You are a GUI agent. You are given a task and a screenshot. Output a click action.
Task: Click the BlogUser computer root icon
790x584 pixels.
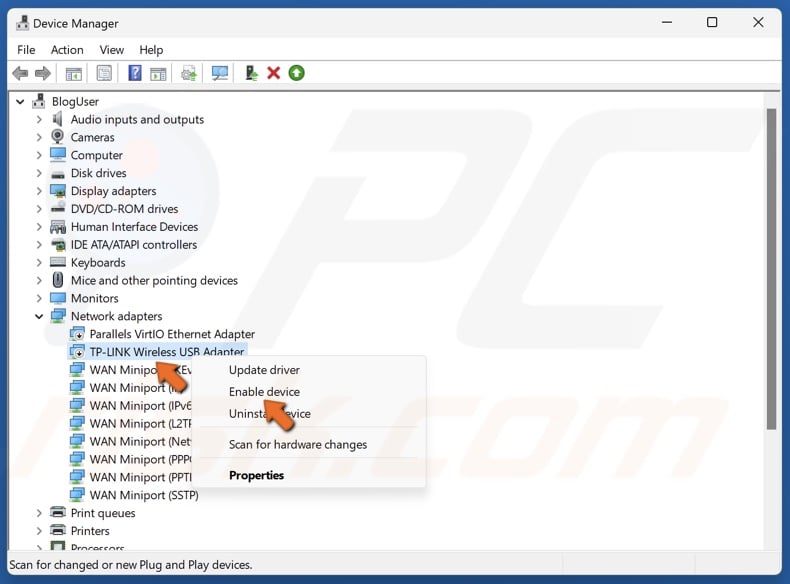pos(38,101)
